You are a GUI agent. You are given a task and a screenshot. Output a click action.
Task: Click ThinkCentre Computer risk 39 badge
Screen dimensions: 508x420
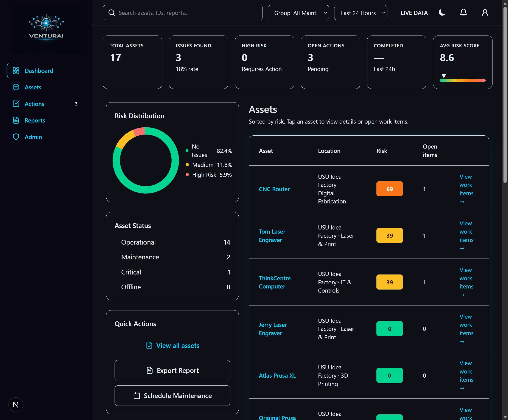tap(390, 282)
